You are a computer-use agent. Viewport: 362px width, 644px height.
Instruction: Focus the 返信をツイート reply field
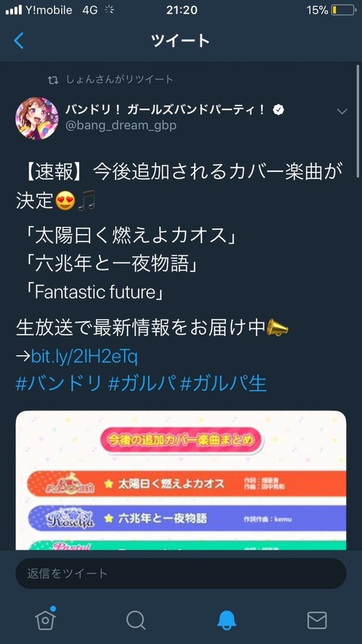coord(181,573)
